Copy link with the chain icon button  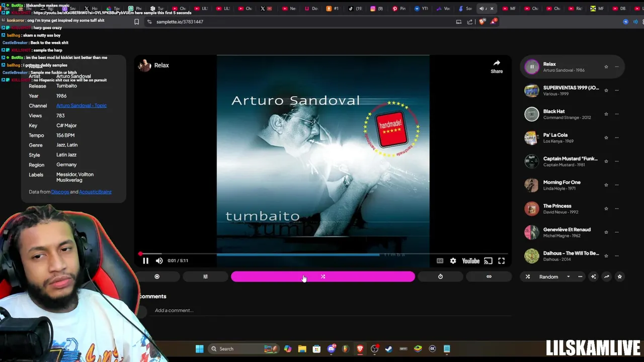(x=489, y=277)
